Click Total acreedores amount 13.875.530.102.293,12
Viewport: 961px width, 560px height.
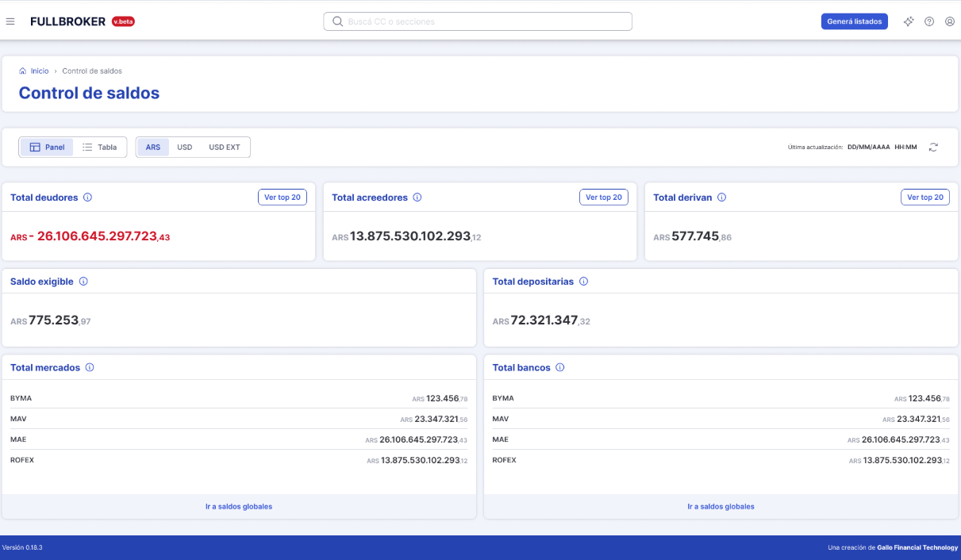[406, 236]
